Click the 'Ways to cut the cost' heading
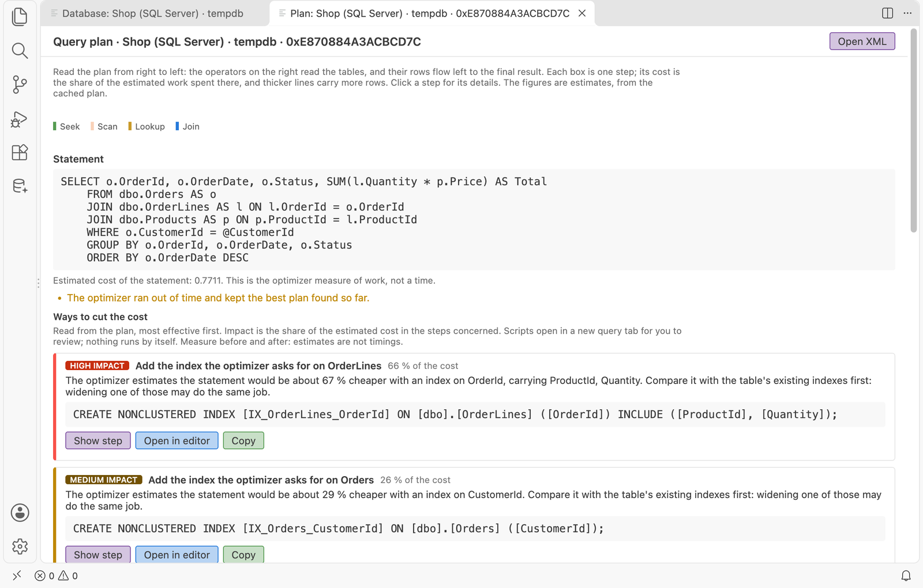923x588 pixels. click(x=100, y=317)
